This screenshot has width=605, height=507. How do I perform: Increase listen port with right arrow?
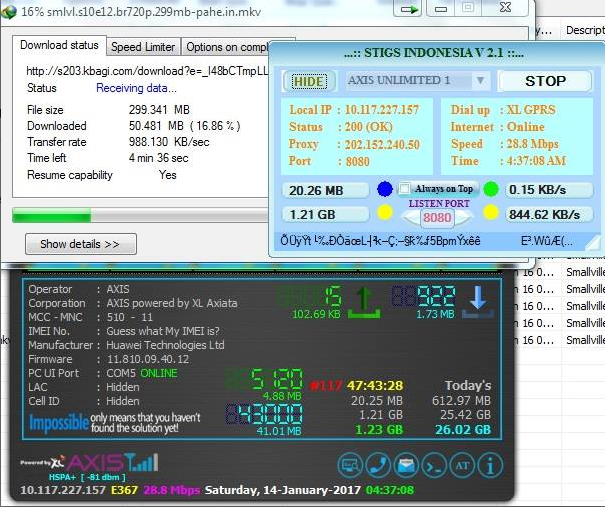462,218
